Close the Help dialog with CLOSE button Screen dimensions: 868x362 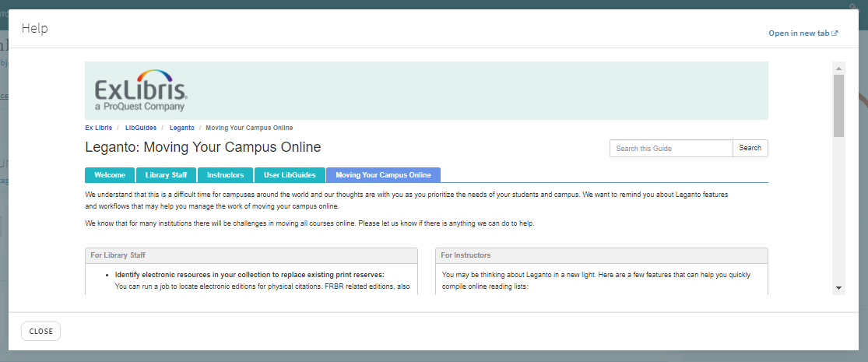tap(40, 331)
